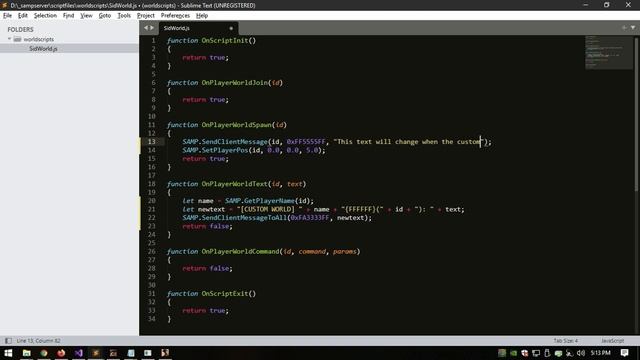Click the "[CUSTOM WORLD] " string
Viewport: 640px width, 360px height.
[x=269, y=209]
